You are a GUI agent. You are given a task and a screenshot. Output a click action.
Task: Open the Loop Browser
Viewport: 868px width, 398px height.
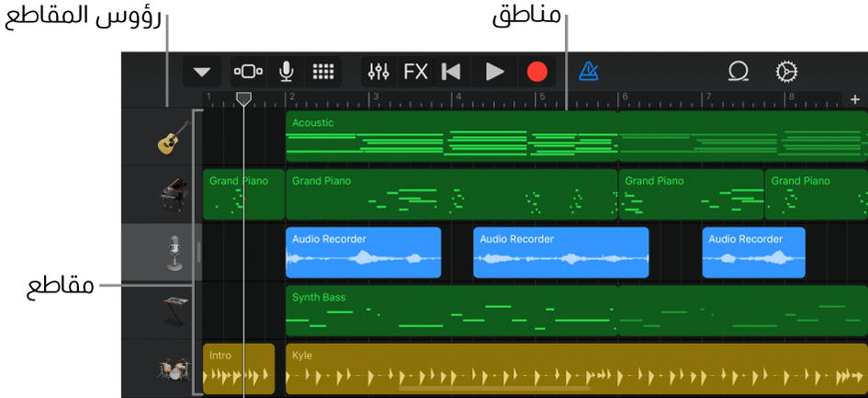[x=738, y=72]
